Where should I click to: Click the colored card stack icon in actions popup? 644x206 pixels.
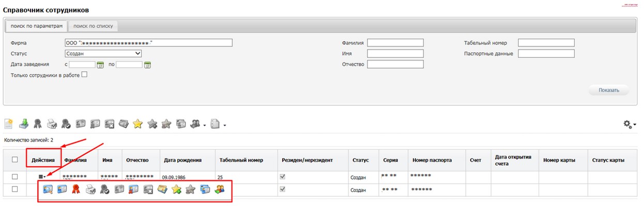[162, 189]
